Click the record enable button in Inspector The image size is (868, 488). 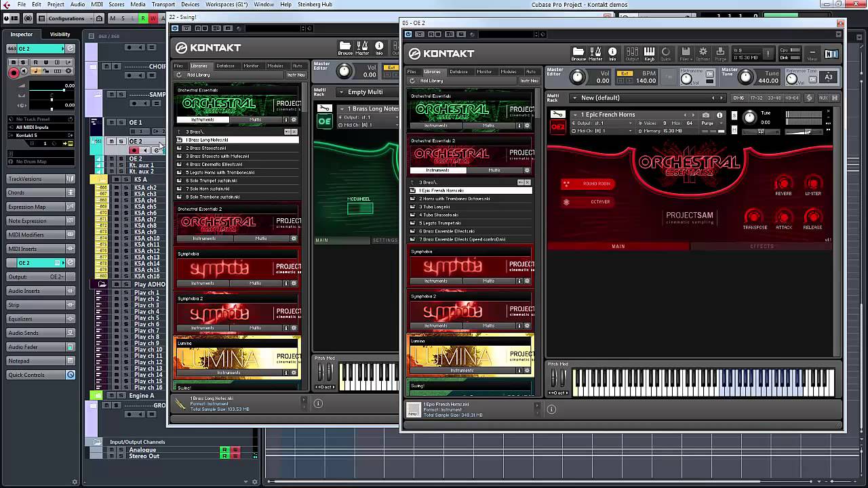pos(13,73)
